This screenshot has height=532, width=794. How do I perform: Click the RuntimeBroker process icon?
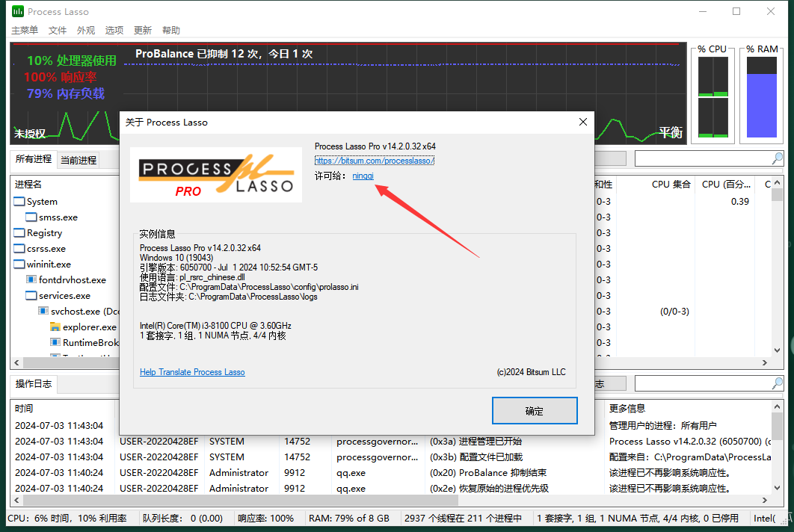[x=55, y=342]
